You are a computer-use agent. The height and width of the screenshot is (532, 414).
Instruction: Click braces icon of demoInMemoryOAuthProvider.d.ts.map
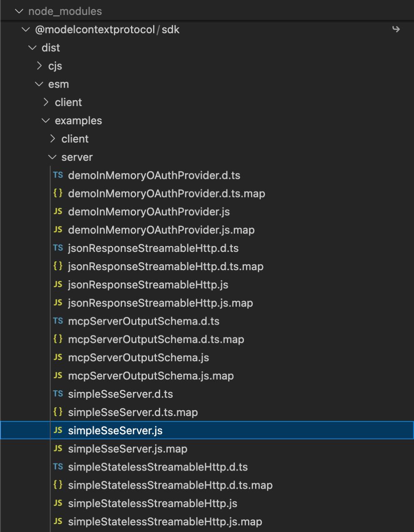coord(58,193)
